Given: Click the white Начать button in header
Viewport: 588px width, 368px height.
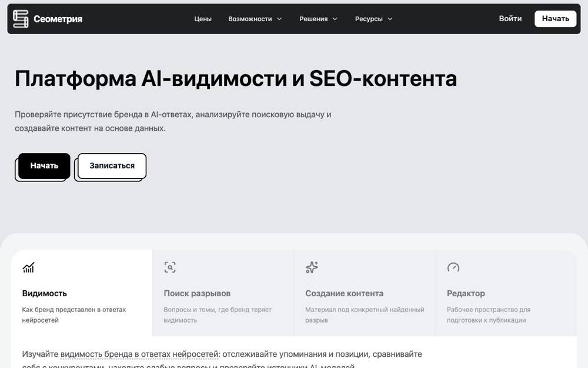Looking at the screenshot, I should [556, 18].
